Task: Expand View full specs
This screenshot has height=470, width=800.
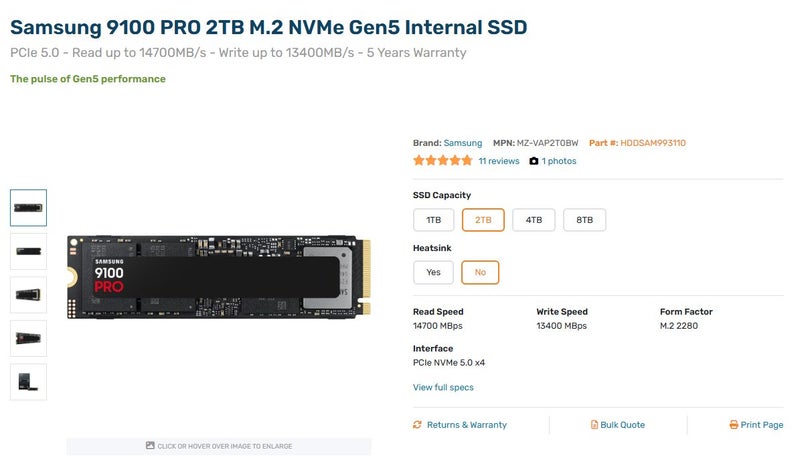Action: click(x=443, y=387)
